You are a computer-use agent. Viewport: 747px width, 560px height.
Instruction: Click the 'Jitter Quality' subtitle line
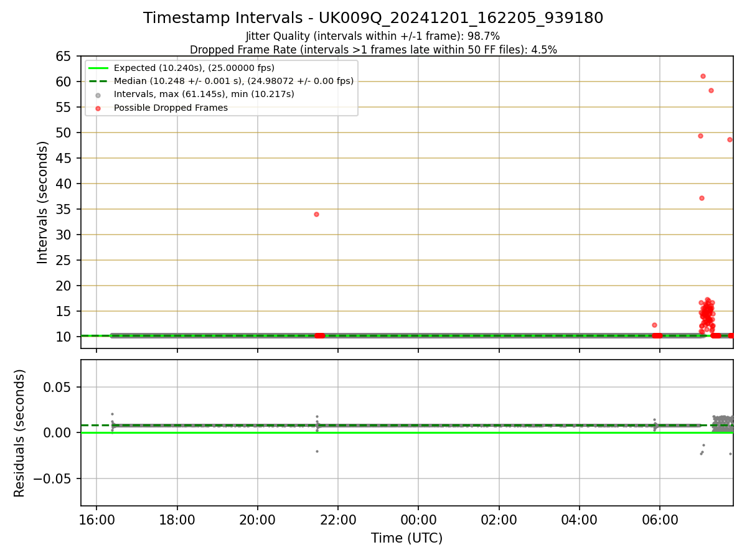point(373,36)
